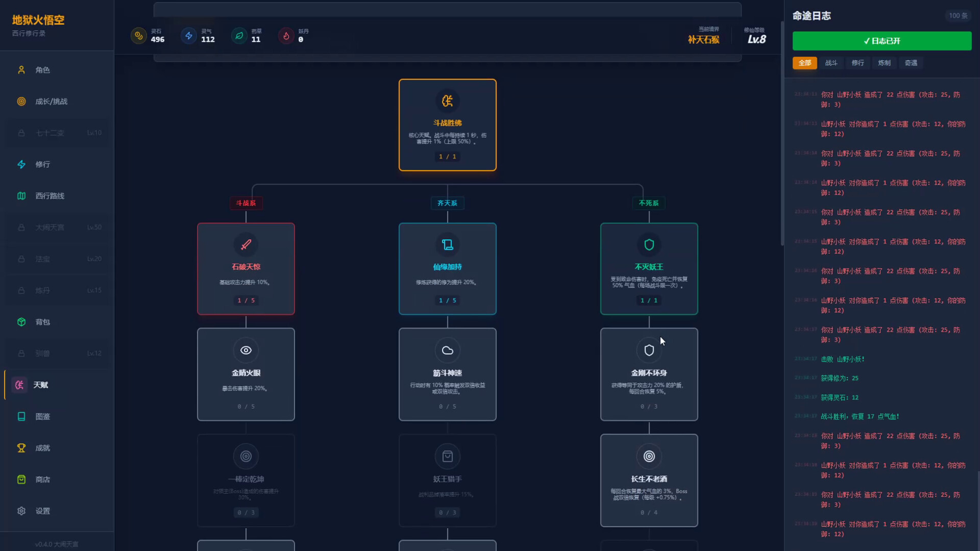
Task: Toggle the 日志已开 journal switch off
Action: point(881,41)
